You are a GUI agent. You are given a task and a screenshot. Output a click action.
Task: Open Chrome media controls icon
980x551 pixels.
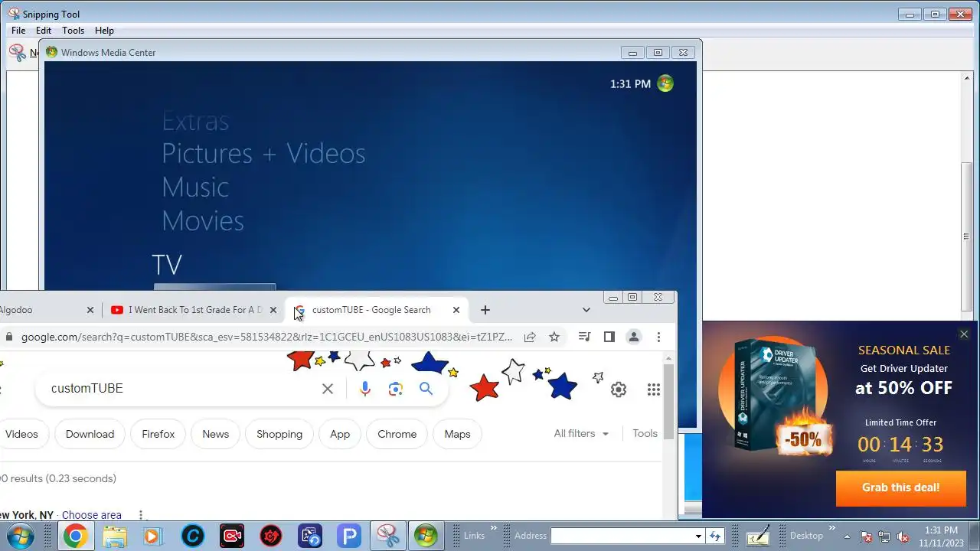click(584, 337)
